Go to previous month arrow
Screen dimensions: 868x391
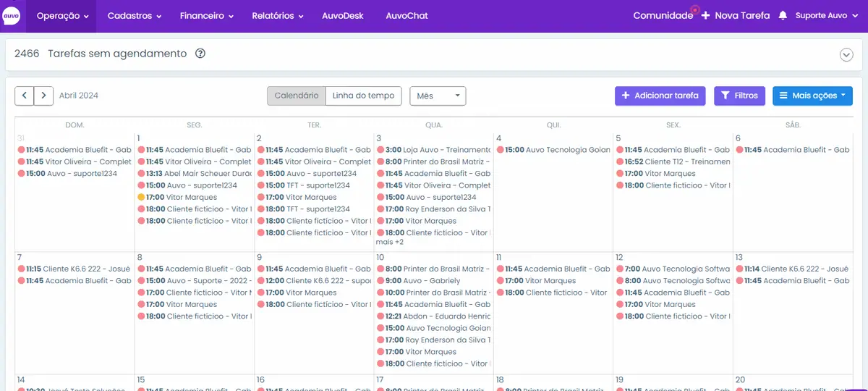[25, 96]
